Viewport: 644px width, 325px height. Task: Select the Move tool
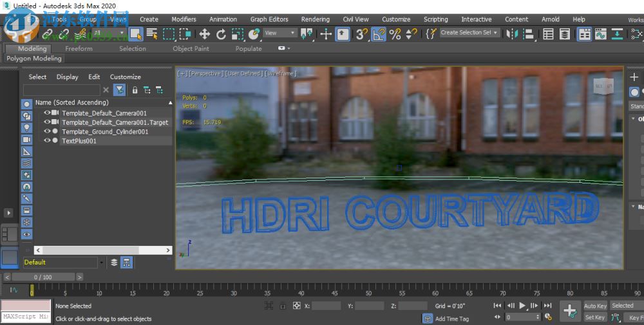click(x=204, y=34)
